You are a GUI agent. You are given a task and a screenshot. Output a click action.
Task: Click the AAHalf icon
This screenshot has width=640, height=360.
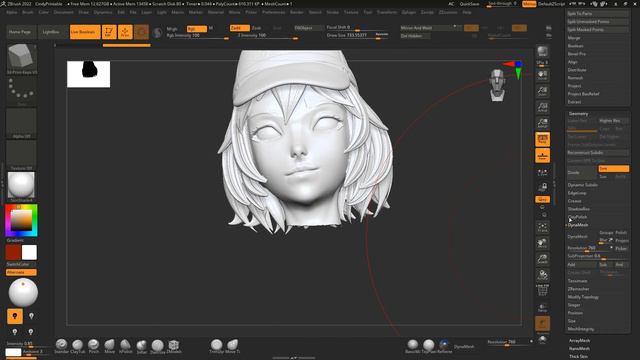pos(542,123)
